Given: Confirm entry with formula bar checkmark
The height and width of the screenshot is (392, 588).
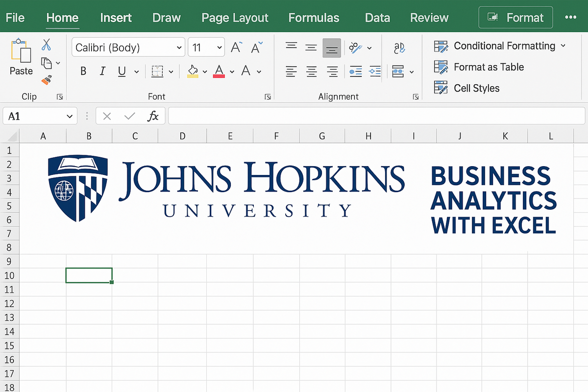Looking at the screenshot, I should pyautogui.click(x=130, y=116).
